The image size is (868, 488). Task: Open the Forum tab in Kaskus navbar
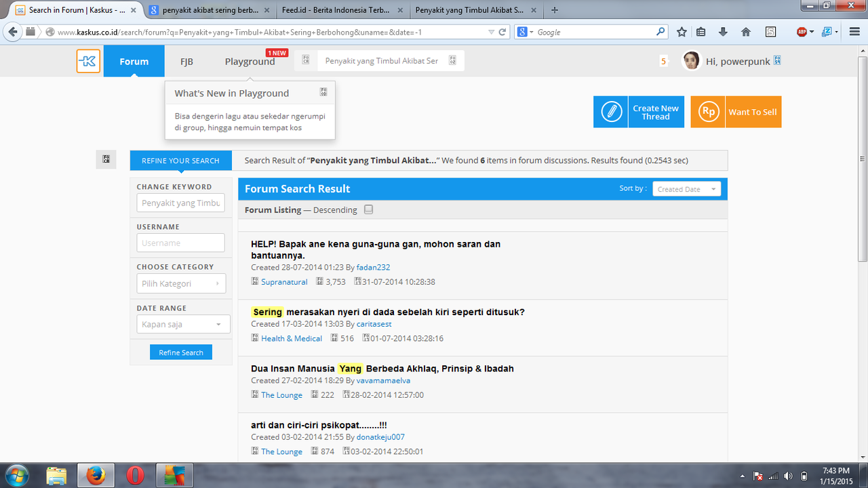tap(134, 61)
